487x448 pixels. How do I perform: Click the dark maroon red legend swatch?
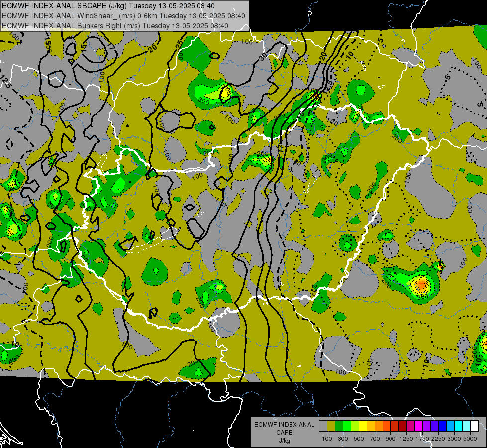click(402, 426)
